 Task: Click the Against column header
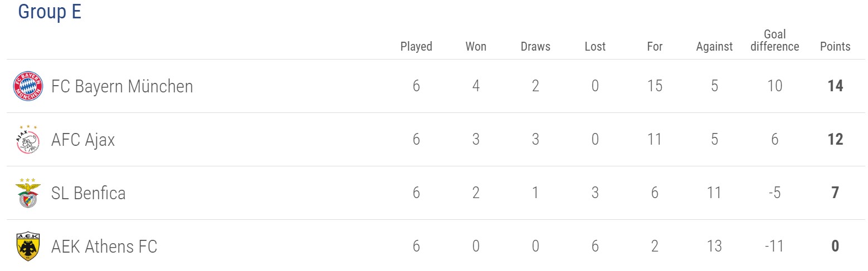tap(714, 46)
